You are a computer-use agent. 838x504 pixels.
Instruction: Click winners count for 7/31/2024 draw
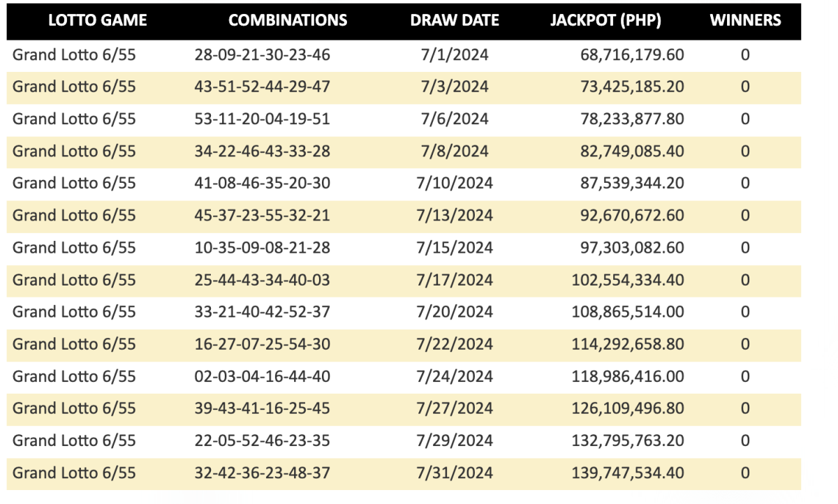[745, 473]
